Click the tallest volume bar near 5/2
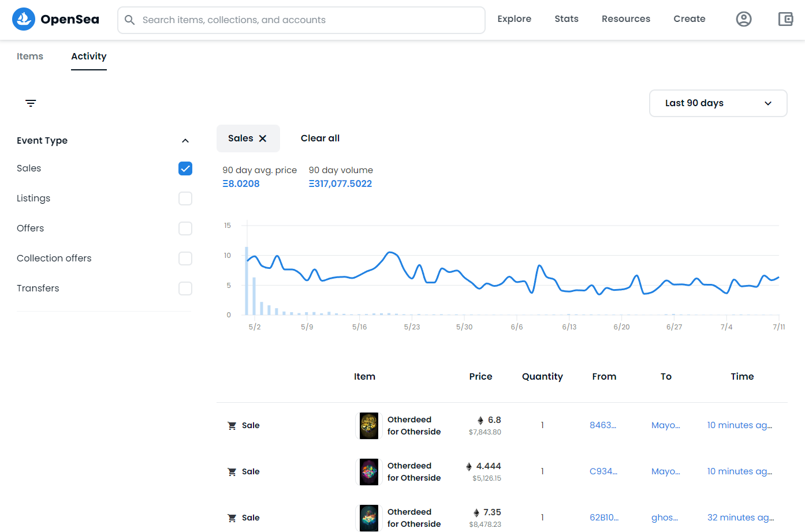 pos(247,281)
